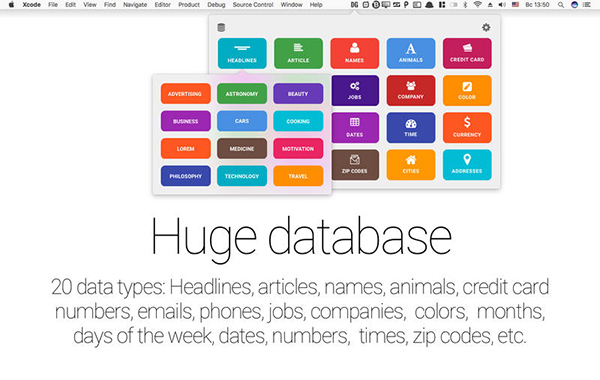Pick the Beauty headline category

point(298,94)
